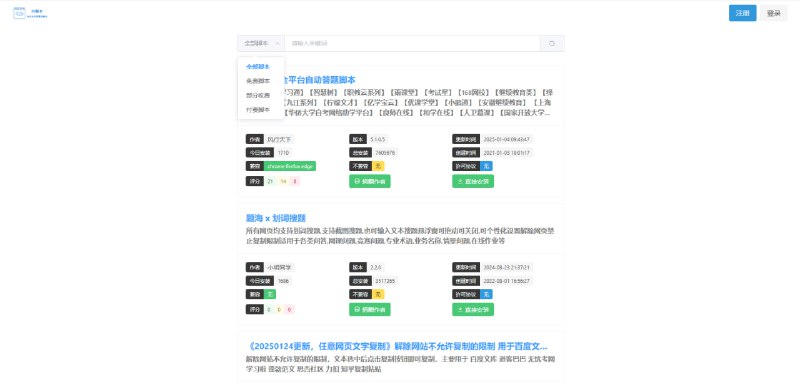800x382 pixels.
Task: Click the author name 小明同学
Action: coord(279,267)
